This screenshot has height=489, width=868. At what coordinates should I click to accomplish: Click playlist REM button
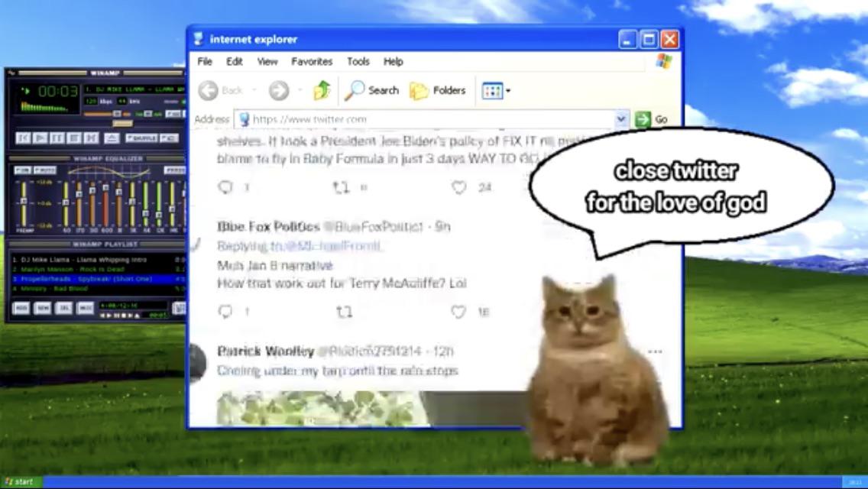click(42, 308)
